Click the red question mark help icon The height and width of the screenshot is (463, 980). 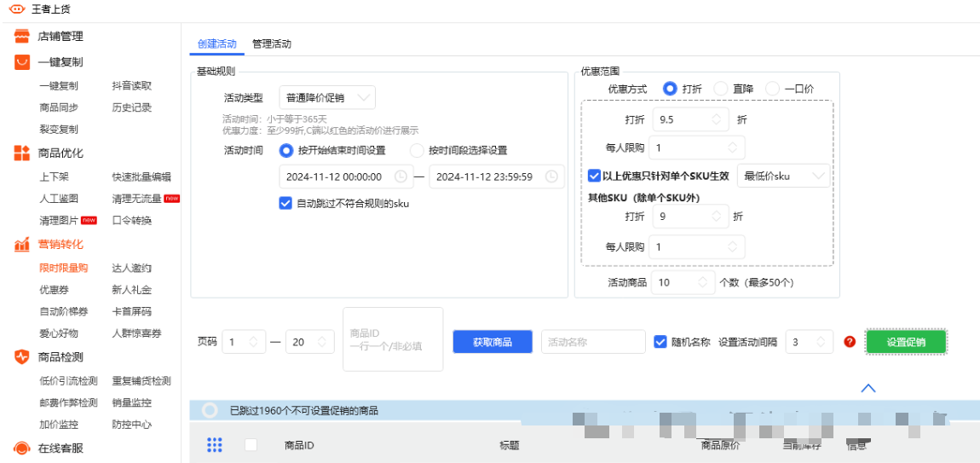[x=849, y=342]
